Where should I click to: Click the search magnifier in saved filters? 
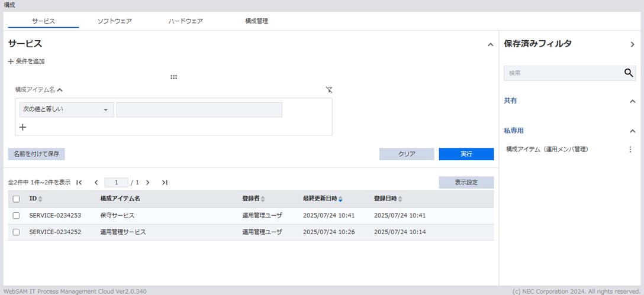tap(629, 73)
